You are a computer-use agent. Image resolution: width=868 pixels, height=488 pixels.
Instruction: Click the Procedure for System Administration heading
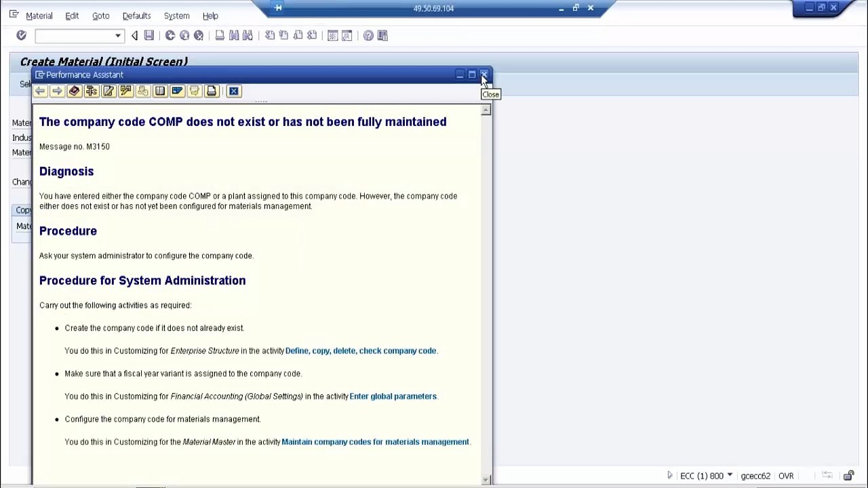(x=142, y=281)
